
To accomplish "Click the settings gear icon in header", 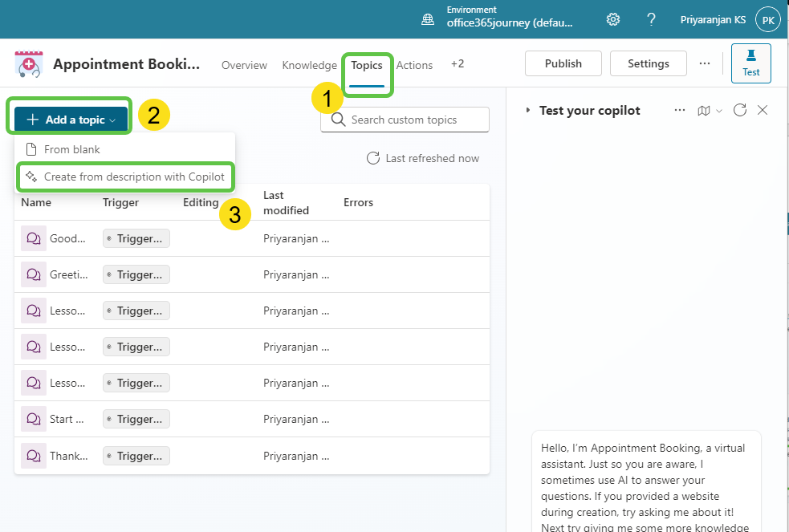I will point(613,19).
